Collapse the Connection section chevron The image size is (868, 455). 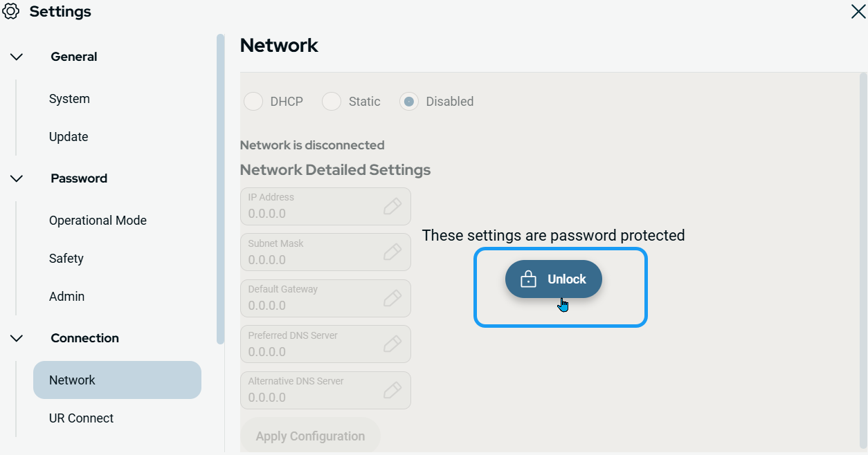point(17,338)
